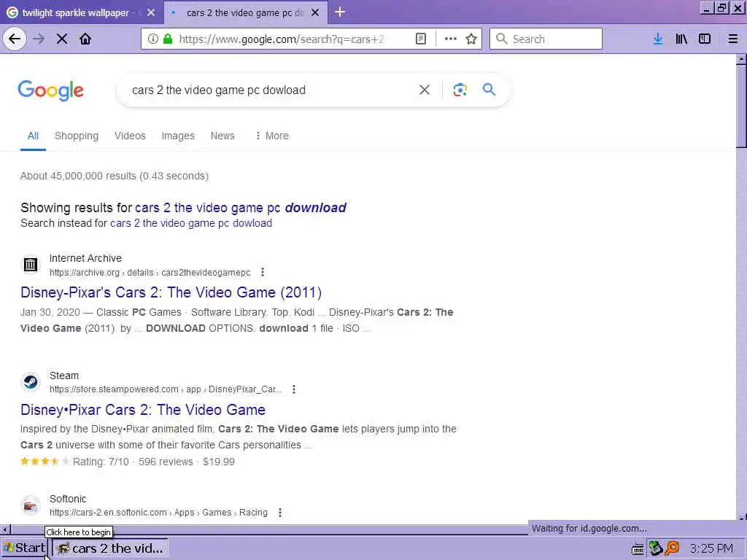Screen dimensions: 747x560
Task: Go to Google homepage via the logo
Action: (50, 90)
